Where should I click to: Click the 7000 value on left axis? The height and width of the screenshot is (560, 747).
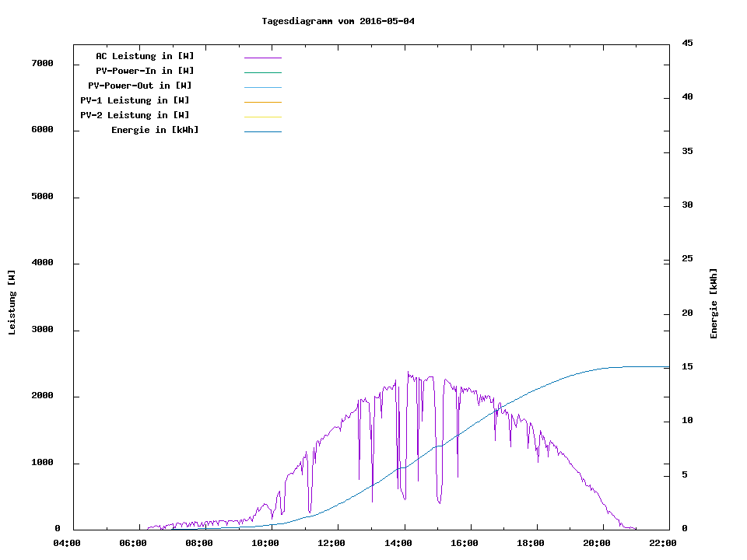[41, 63]
